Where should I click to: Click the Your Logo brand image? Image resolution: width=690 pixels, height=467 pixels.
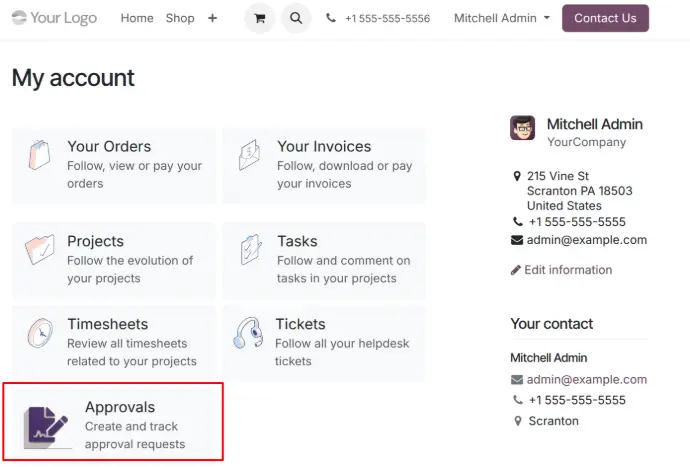pos(55,18)
